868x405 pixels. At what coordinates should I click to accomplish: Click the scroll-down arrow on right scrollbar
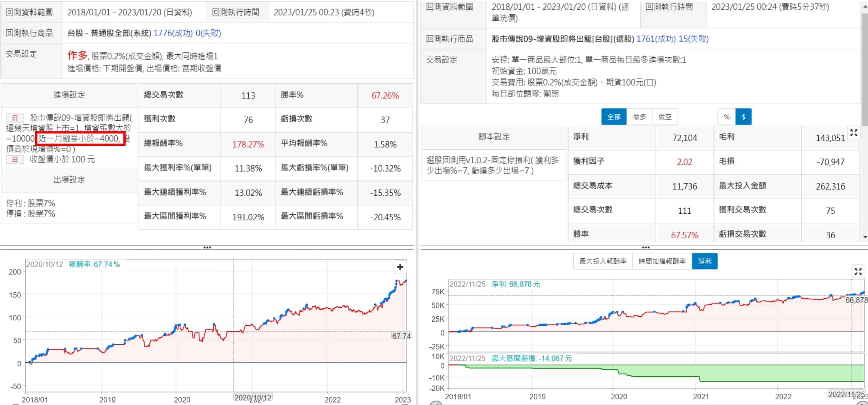point(865,237)
